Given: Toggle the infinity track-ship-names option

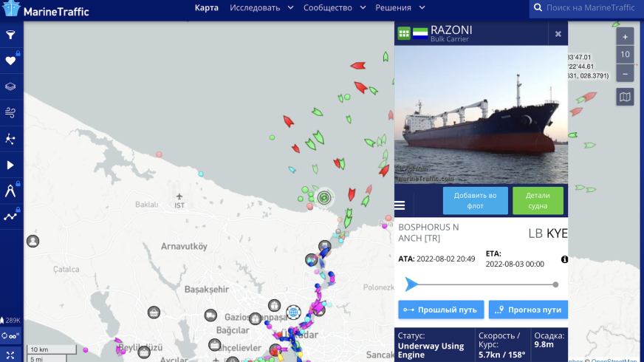Looking at the screenshot, I should pyautogui.click(x=10, y=336).
